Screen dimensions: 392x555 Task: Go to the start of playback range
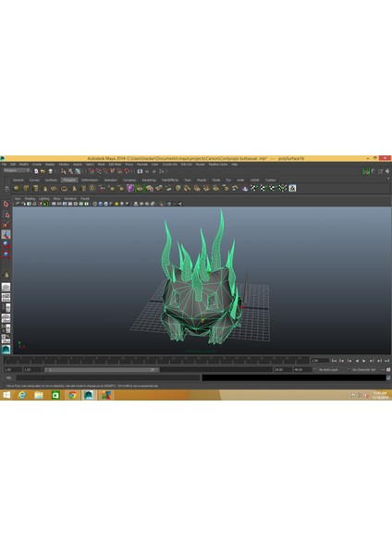click(x=334, y=361)
